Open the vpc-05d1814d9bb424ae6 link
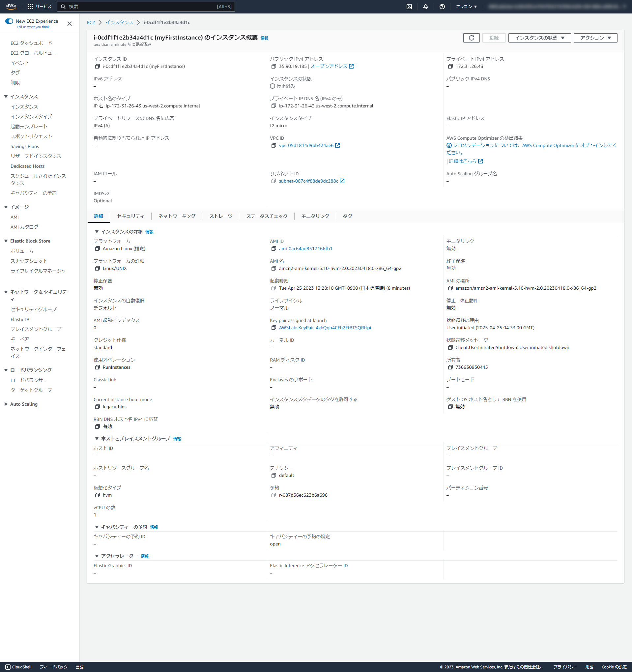This screenshot has height=672, width=632. coord(306,145)
